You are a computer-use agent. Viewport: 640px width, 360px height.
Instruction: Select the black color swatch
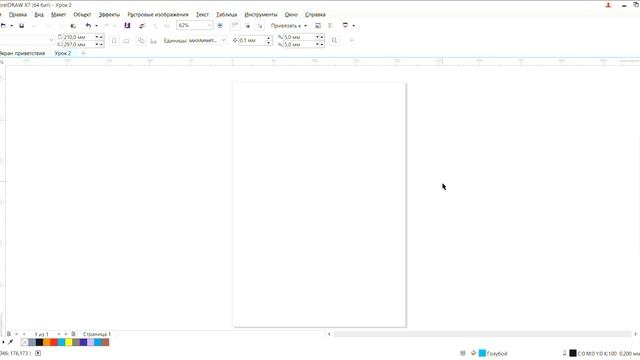[39, 342]
